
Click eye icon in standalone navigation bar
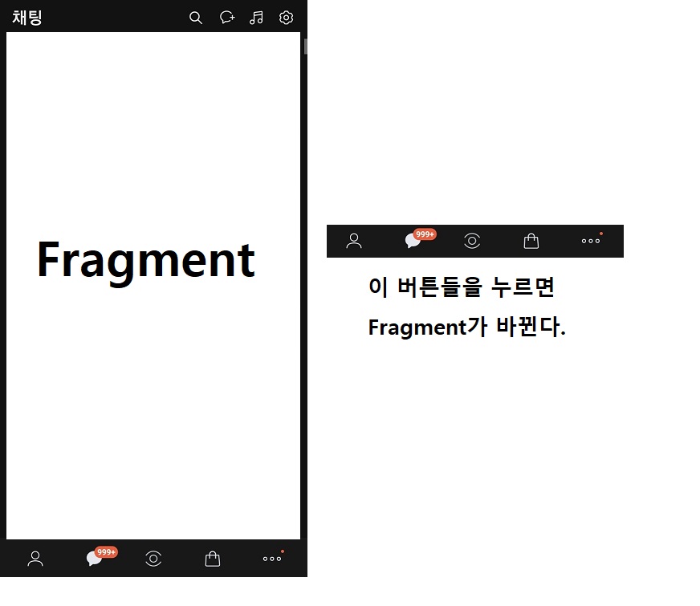(472, 241)
